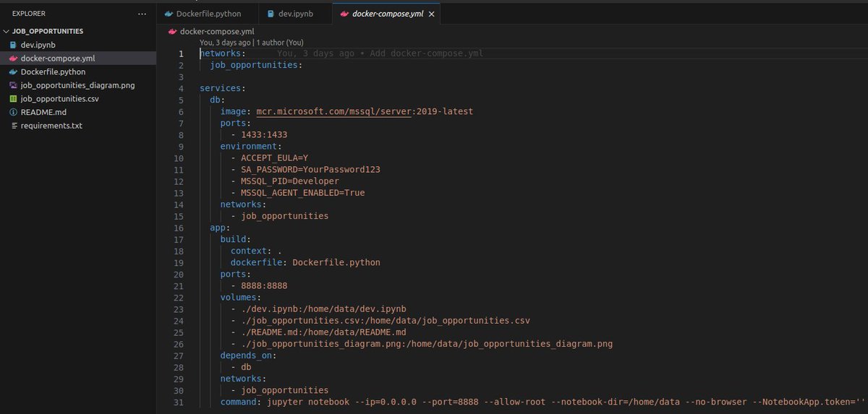
Task: Click the dev.ipynb volume mapping line
Action: pos(324,309)
